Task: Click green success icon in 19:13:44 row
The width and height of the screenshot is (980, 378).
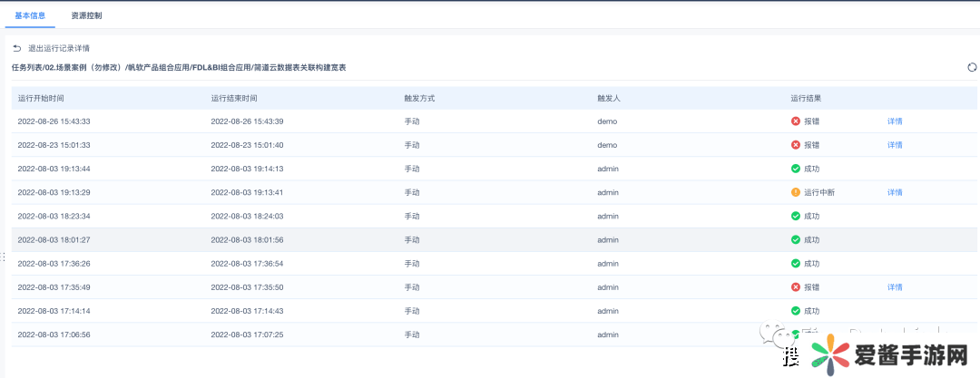Action: [796, 169]
